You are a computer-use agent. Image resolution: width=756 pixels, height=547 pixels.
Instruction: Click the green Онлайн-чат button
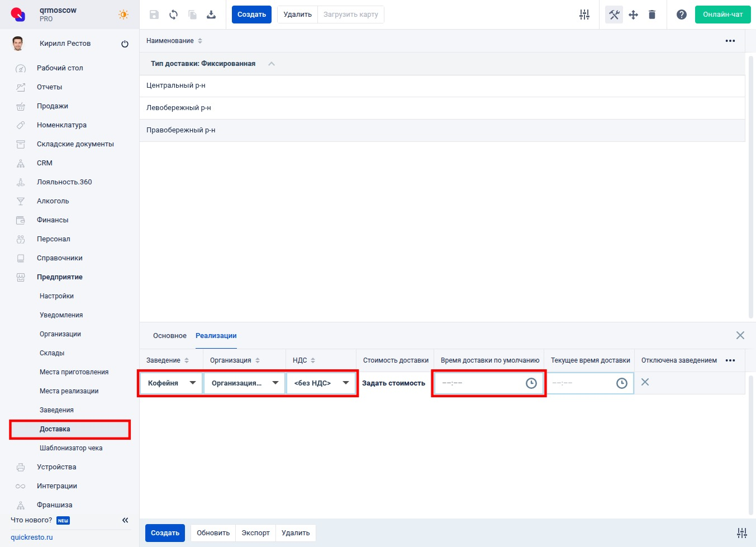[x=722, y=15]
